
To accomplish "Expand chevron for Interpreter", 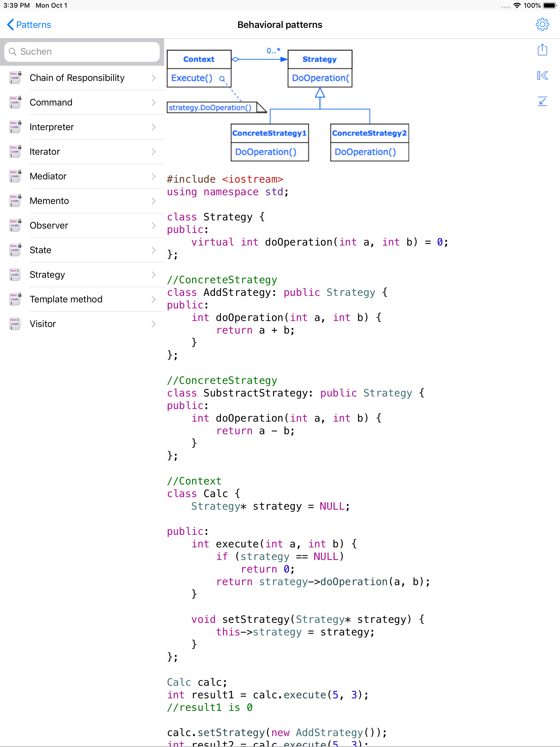I will coord(154,127).
